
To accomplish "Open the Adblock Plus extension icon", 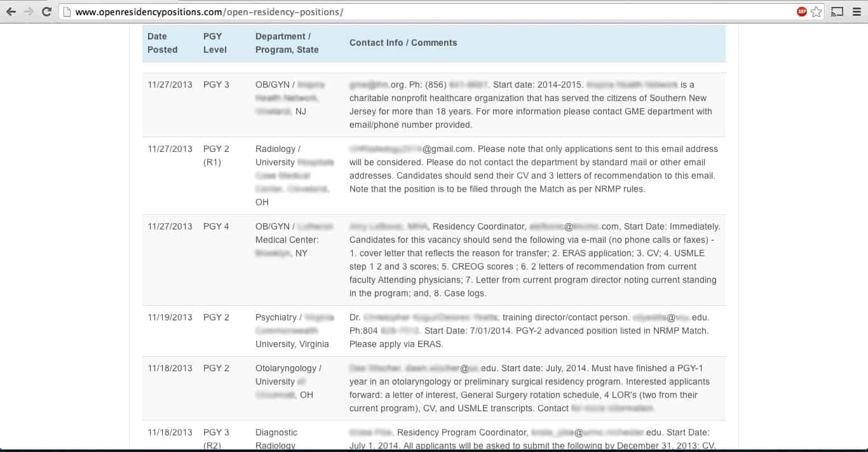I will pyautogui.click(x=802, y=11).
